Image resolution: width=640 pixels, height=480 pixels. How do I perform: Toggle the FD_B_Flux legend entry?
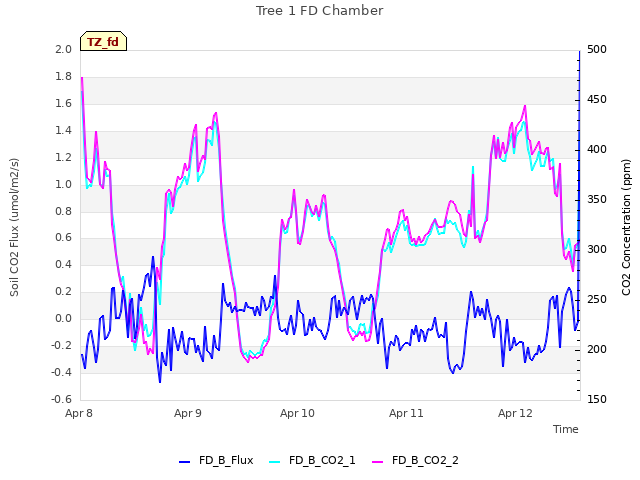[x=216, y=460]
